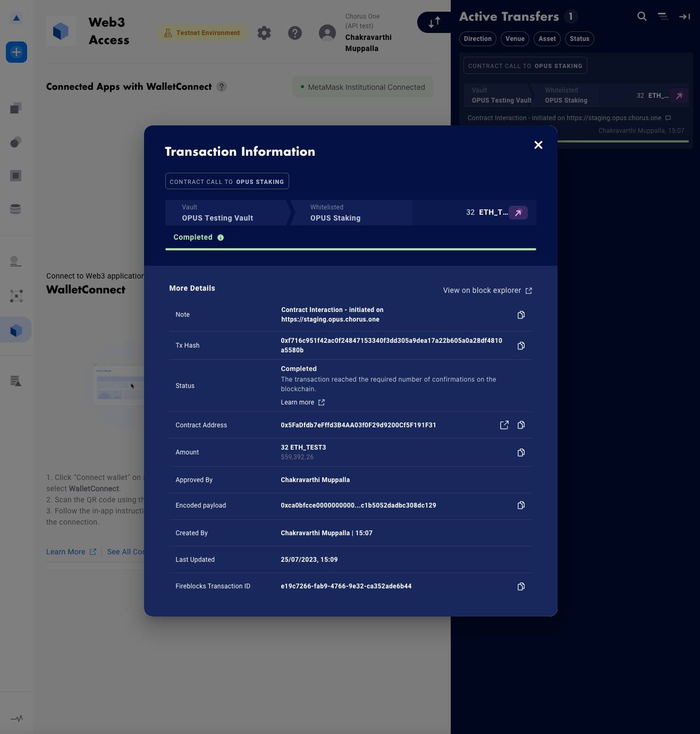Click the blue plus button in the sidebar
The width and height of the screenshot is (700, 734).
click(x=16, y=52)
